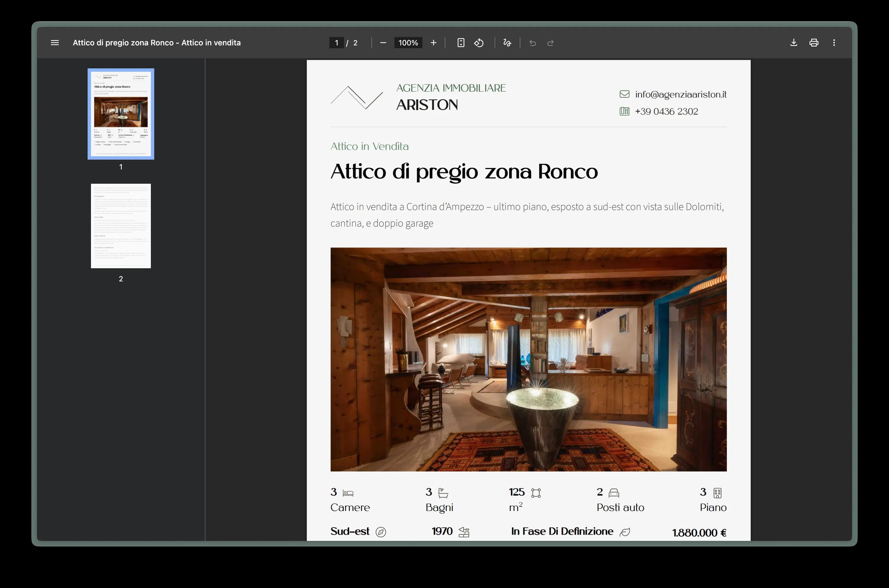The width and height of the screenshot is (889, 588).
Task: Click the phone number +39 0436 2302
Action: pyautogui.click(x=666, y=111)
